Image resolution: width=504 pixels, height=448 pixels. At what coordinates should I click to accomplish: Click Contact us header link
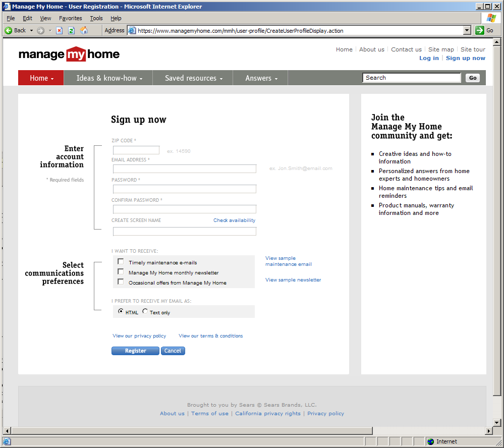(x=406, y=49)
